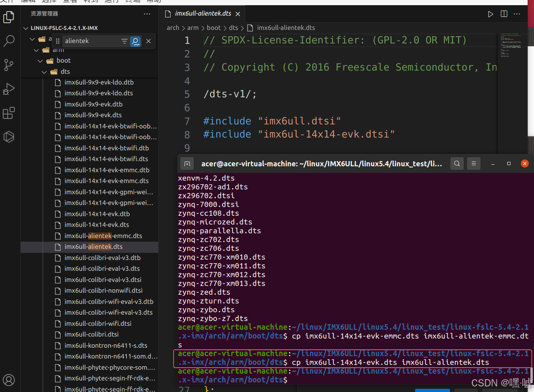Select imx6ull-alientek-emmc.dts in the explorer
Image resolution: width=534 pixels, height=392 pixels.
point(104,236)
